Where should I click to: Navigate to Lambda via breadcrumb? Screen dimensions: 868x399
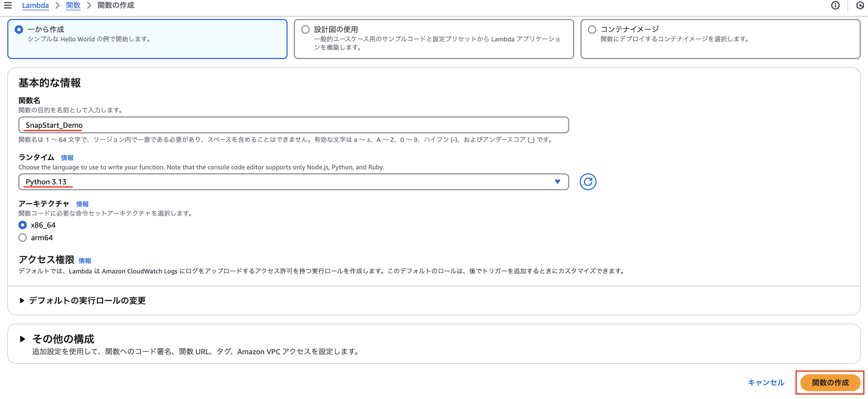(35, 5)
